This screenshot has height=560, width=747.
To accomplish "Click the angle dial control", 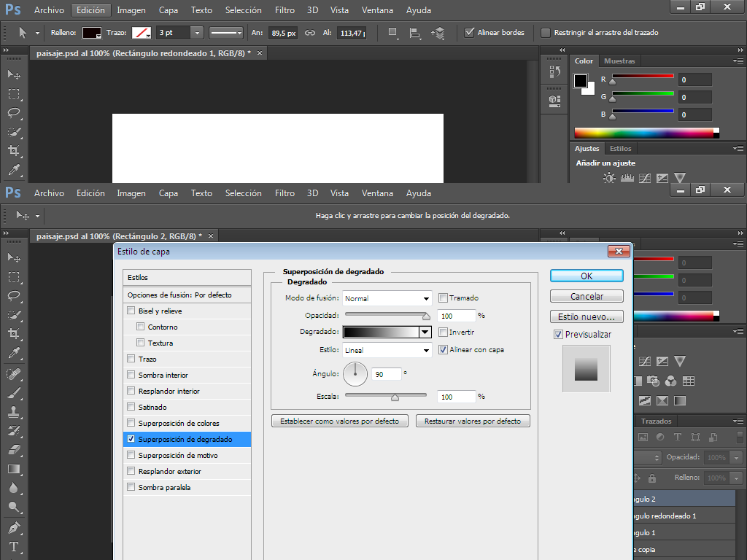I will pos(355,374).
